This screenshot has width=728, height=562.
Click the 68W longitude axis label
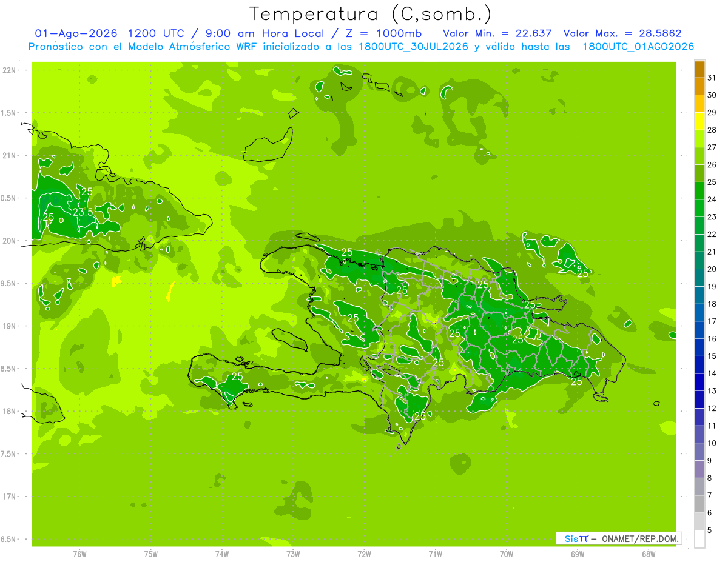(x=649, y=554)
